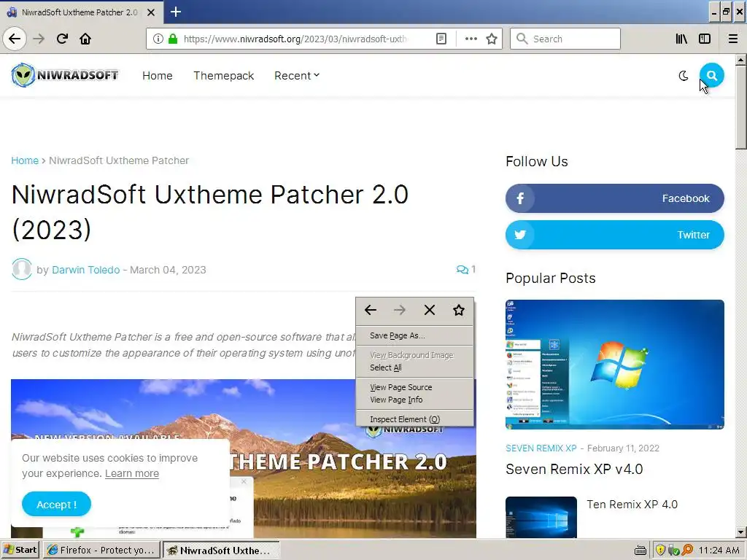Choose Select All from context menu
The height and width of the screenshot is (560, 747).
(x=414, y=367)
